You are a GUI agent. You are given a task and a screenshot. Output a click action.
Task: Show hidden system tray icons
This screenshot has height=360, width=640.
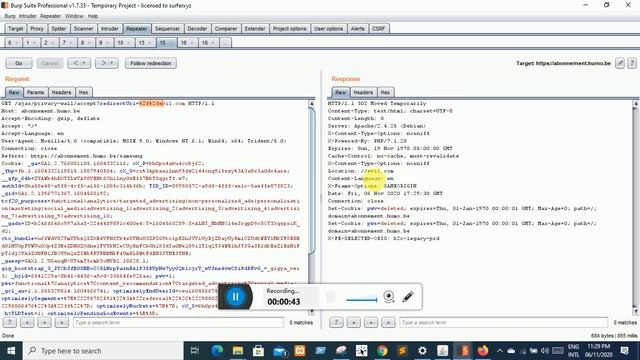point(500,351)
